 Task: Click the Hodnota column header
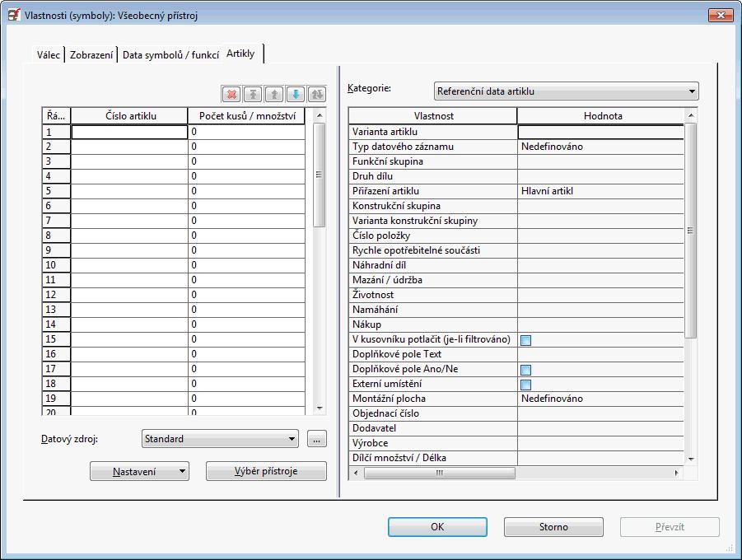click(x=601, y=116)
